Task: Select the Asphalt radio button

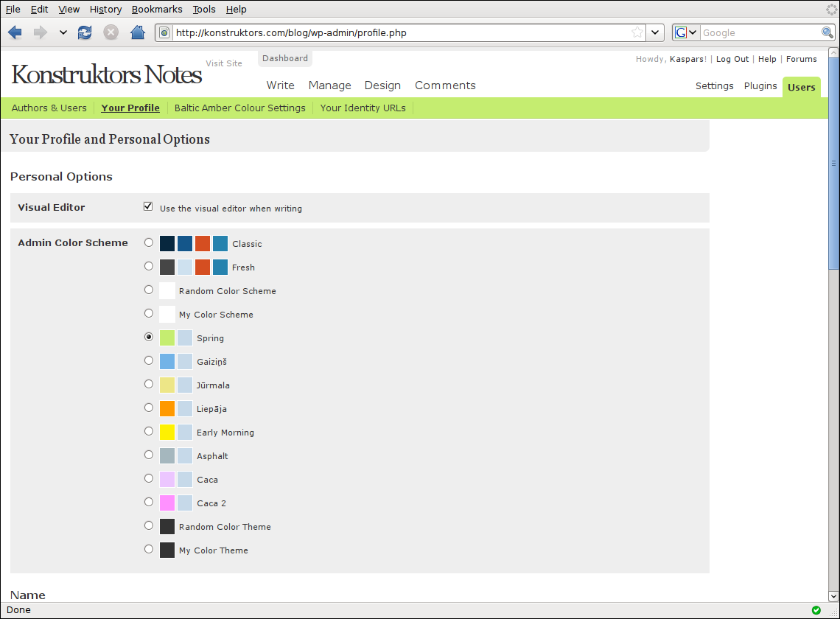Action: (149, 455)
